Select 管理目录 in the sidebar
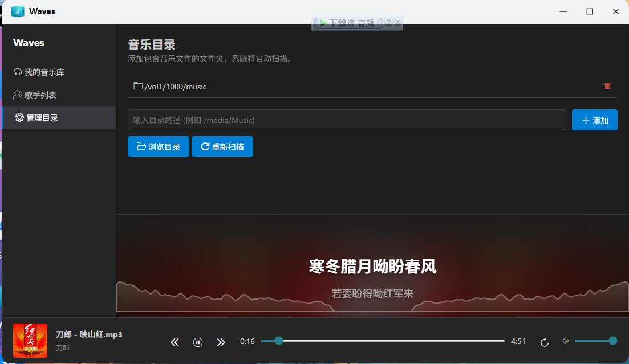Screen dimensions: 629x364 [59, 117]
